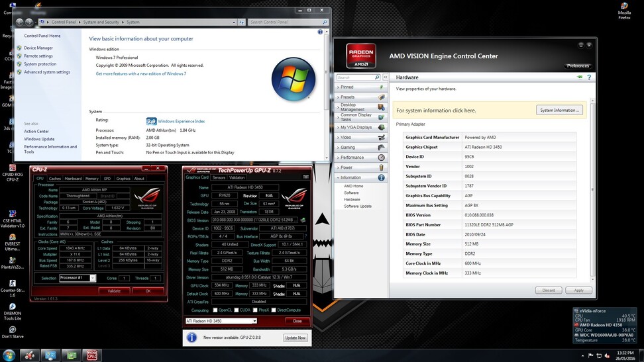Image resolution: width=644 pixels, height=362 pixels.
Task: Open CPUID ROG CPU-Z desktop shortcut
Action: click(x=13, y=173)
